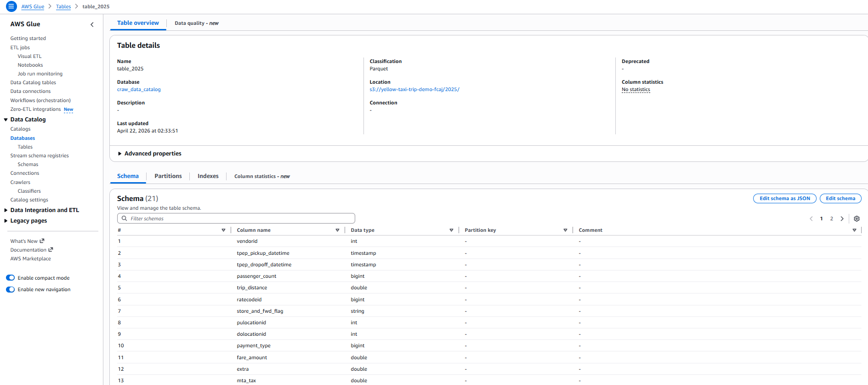Image resolution: width=868 pixels, height=385 pixels.
Task: Open Data Catalog tables sidebar item
Action: pos(33,82)
